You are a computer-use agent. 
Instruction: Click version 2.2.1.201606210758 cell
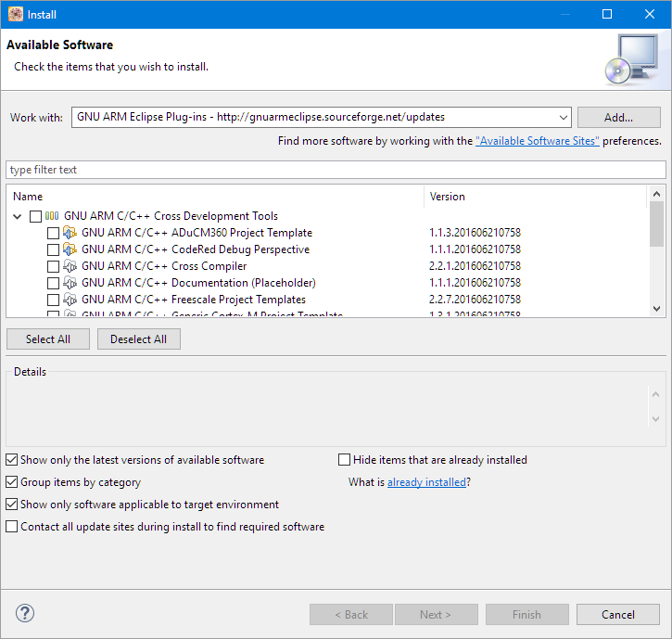pyautogui.click(x=475, y=266)
